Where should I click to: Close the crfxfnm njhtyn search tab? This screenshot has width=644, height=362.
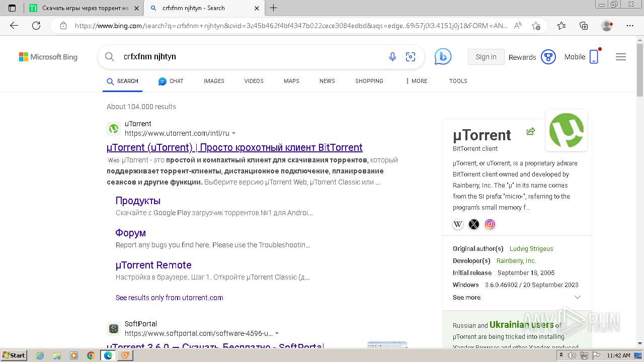point(257,8)
